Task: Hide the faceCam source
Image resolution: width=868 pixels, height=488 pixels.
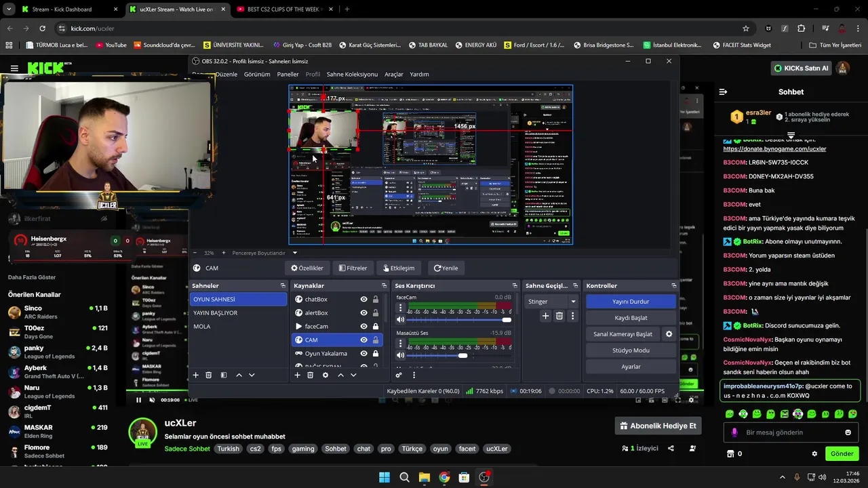Action: (364, 326)
